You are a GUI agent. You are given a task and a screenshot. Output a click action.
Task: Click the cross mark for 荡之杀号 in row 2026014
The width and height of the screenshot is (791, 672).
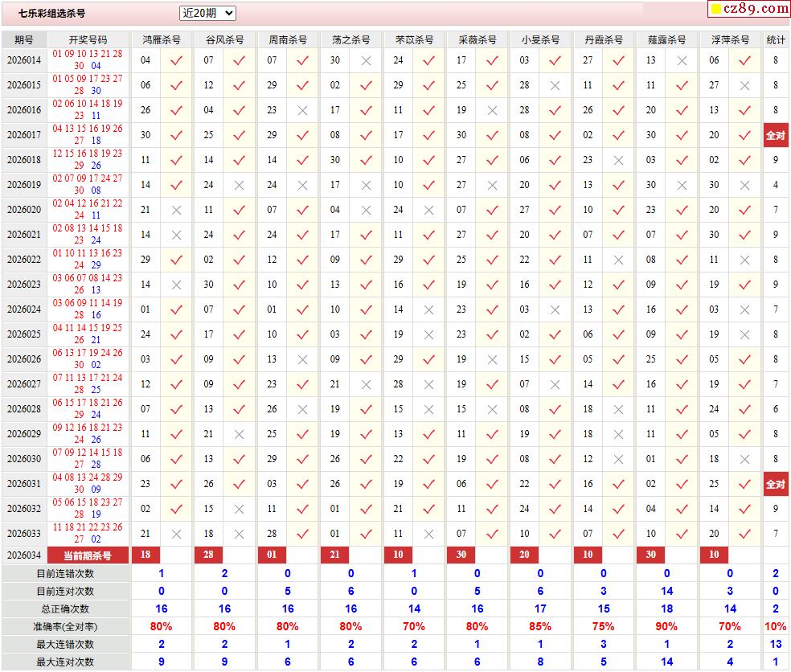(366, 60)
